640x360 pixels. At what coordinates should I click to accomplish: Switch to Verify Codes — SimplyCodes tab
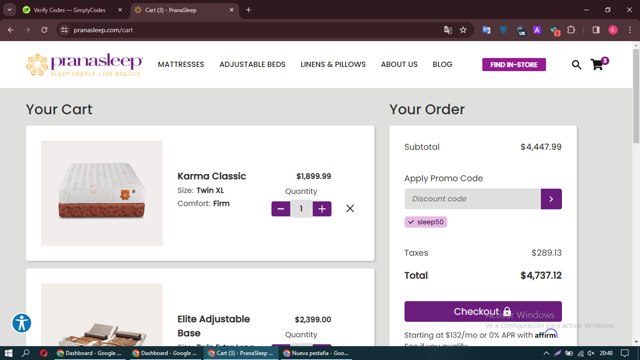coord(69,10)
